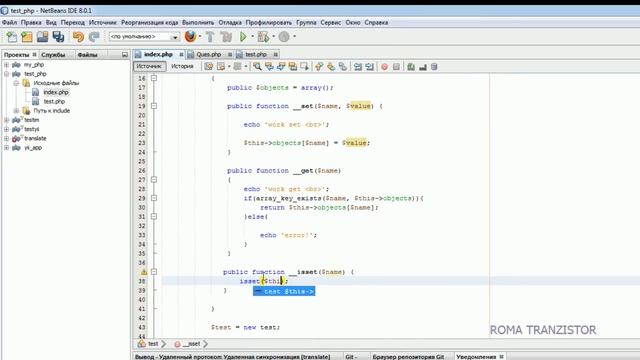
Task: Click the Next Bookmark icon
Action: [x=331, y=67]
